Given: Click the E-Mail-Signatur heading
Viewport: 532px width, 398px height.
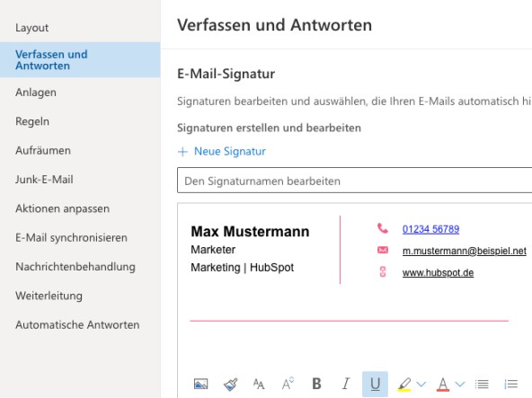Looking at the screenshot, I should click(226, 74).
